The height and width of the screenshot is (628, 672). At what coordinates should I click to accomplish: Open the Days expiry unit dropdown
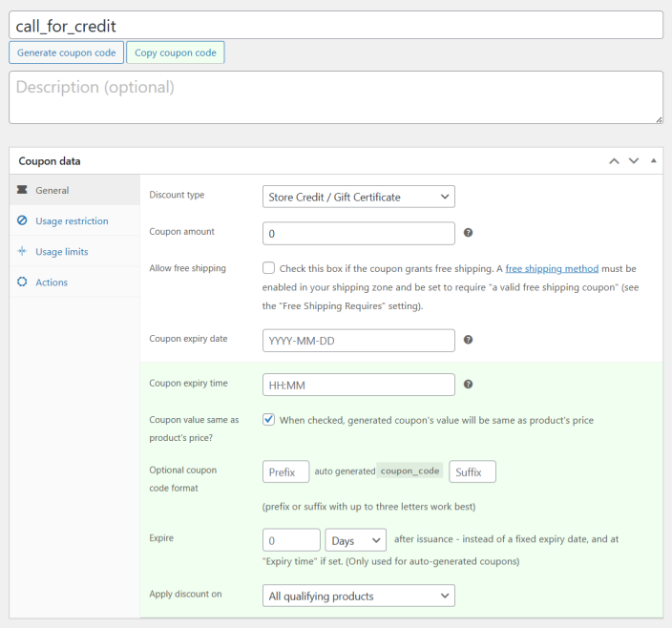tap(355, 540)
